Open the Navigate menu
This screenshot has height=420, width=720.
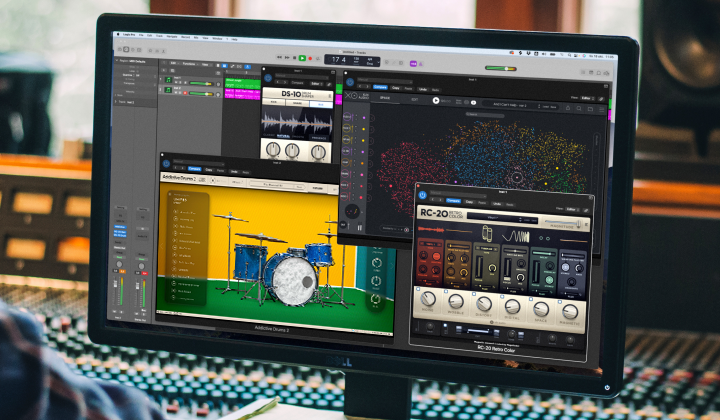[x=172, y=37]
